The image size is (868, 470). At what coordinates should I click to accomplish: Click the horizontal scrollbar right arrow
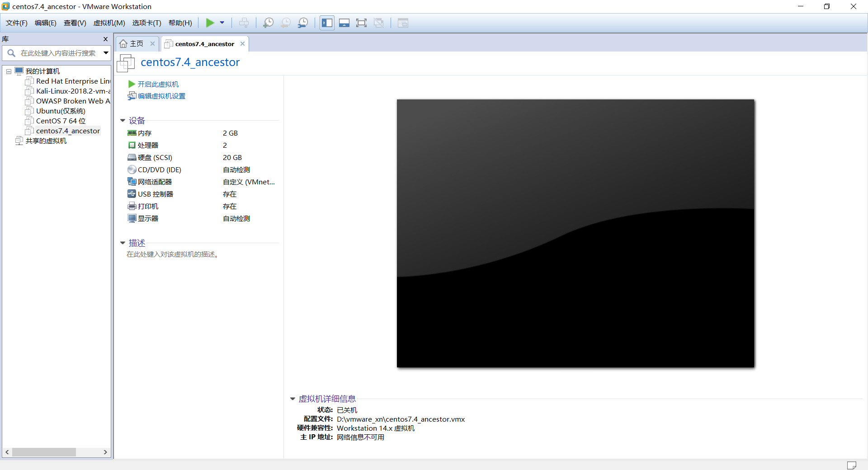coord(105,452)
